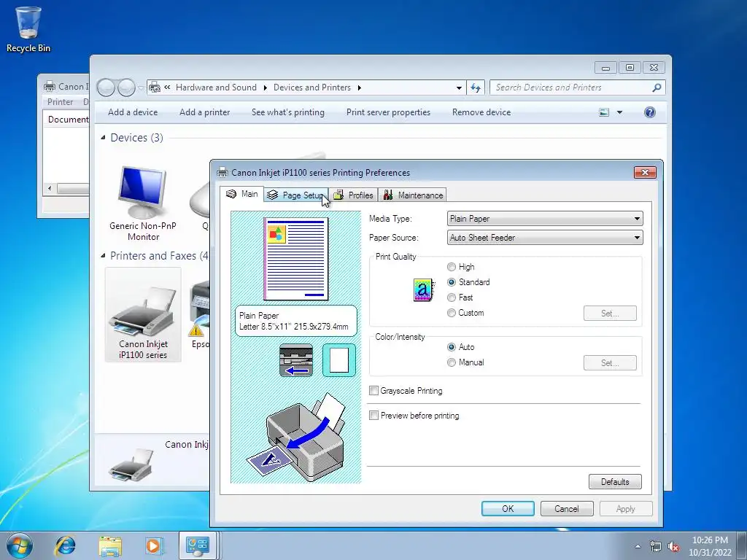The width and height of the screenshot is (747, 560).
Task: Click the blank page layout icon
Action: [339, 360]
